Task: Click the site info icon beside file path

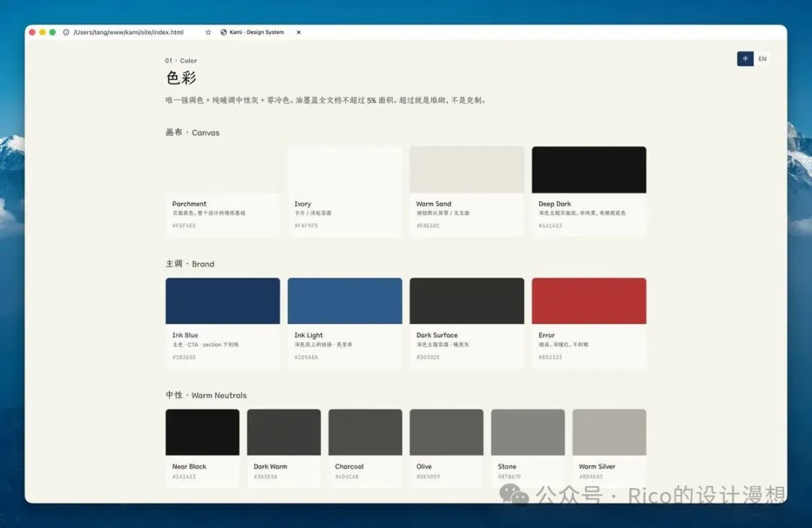Action: pos(66,32)
